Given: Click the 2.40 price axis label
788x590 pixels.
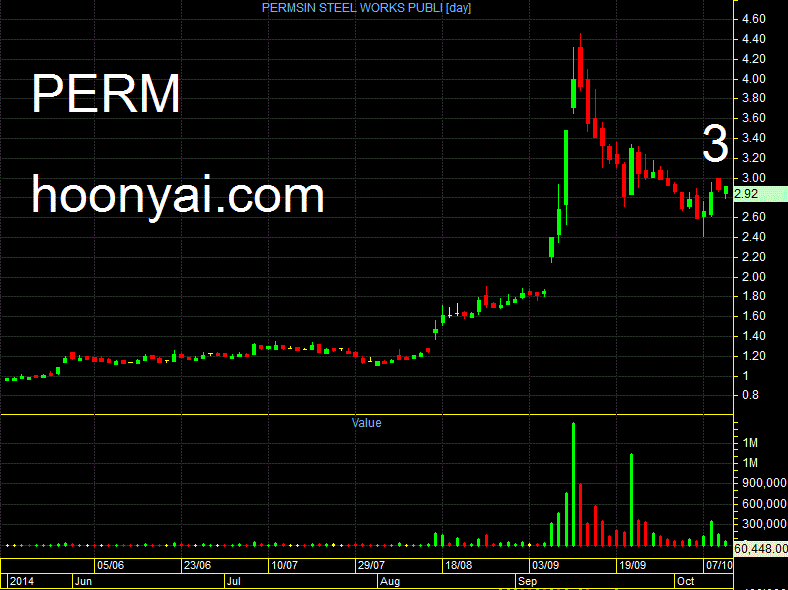Looking at the screenshot, I should [x=753, y=237].
